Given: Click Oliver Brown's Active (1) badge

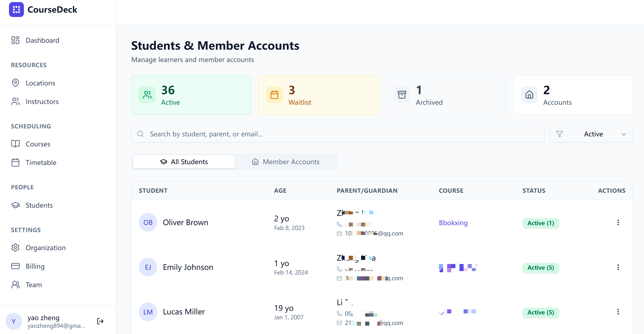Looking at the screenshot, I should (541, 223).
